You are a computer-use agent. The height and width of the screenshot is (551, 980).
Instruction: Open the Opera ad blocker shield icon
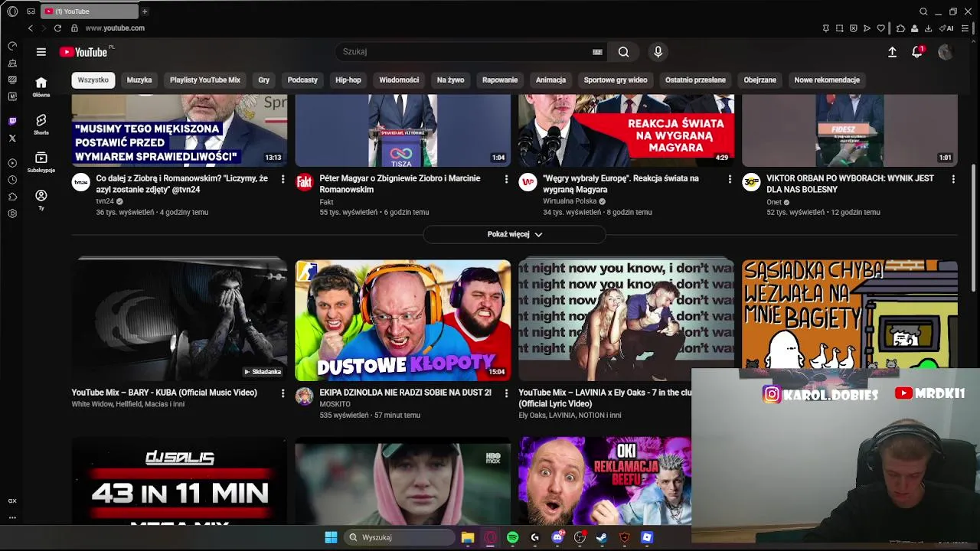point(853,28)
